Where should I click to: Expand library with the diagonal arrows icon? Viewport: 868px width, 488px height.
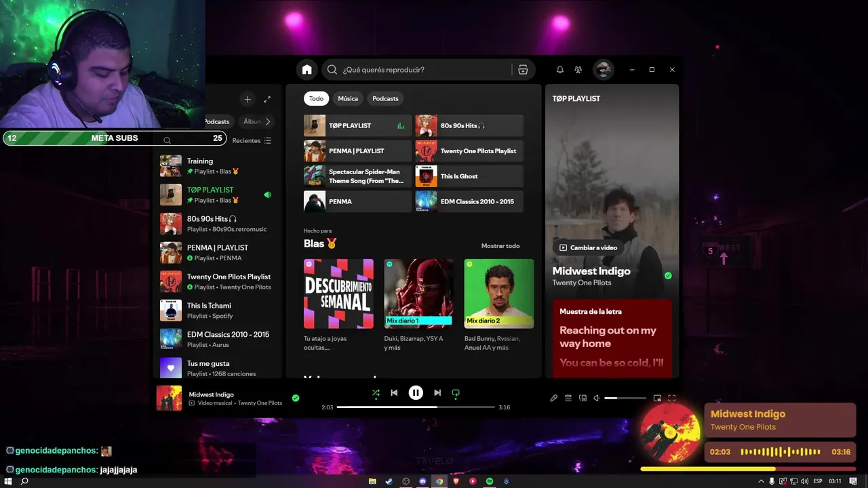267,100
